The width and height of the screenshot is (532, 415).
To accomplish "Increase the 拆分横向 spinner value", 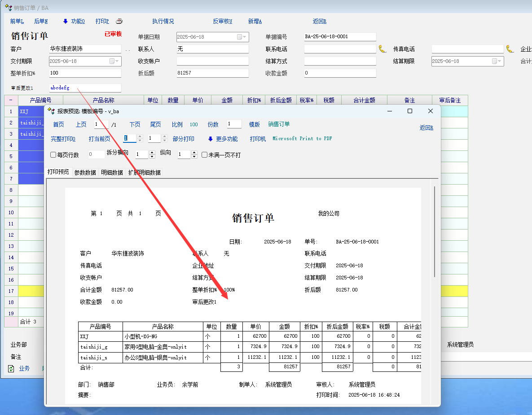I will coord(152,152).
